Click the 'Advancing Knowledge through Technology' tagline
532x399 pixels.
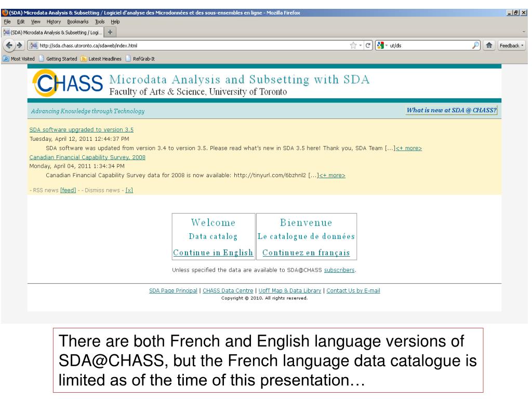click(x=88, y=111)
